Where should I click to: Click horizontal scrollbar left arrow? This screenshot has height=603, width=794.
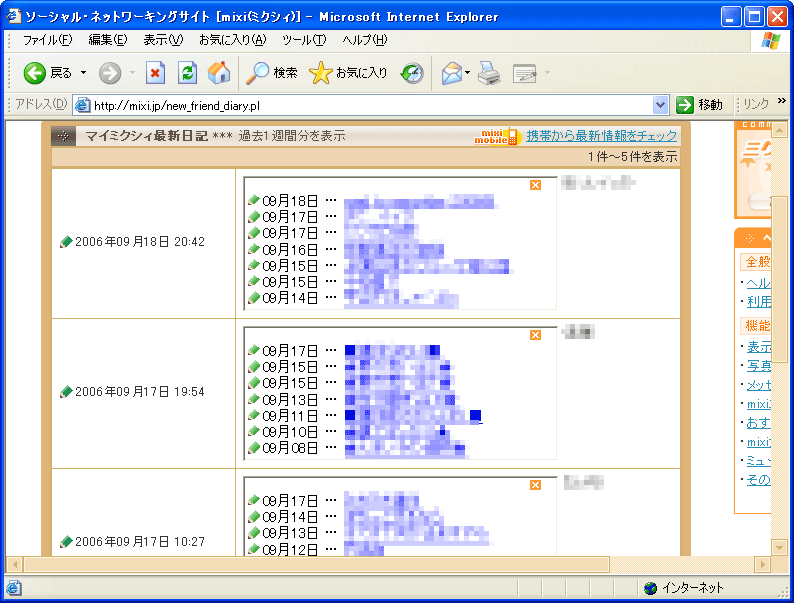[x=14, y=564]
